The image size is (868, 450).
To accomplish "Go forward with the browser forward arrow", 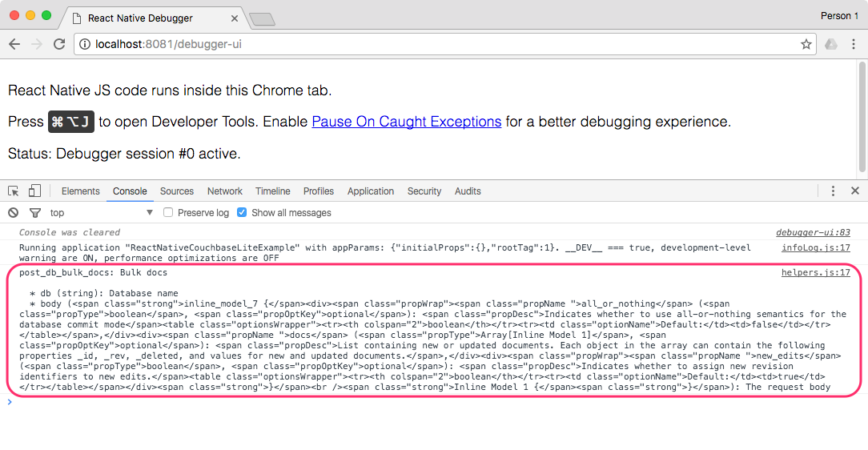I will (37, 44).
